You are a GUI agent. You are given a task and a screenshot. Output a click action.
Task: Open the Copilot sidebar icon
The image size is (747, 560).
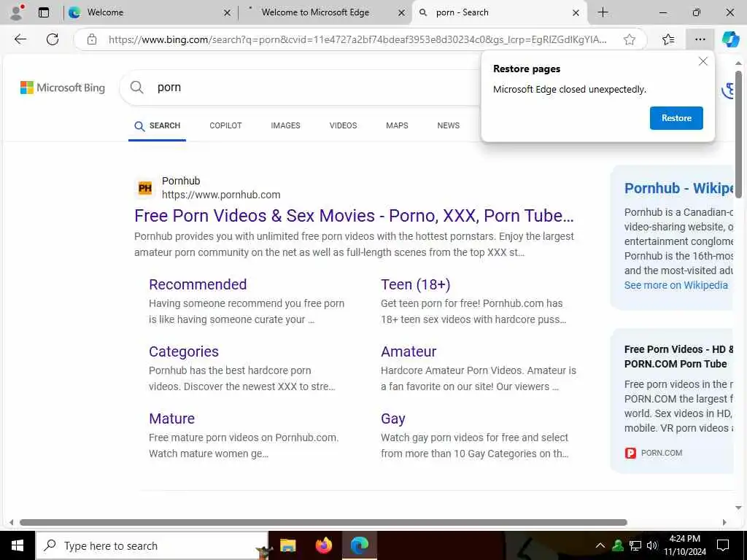(x=730, y=39)
